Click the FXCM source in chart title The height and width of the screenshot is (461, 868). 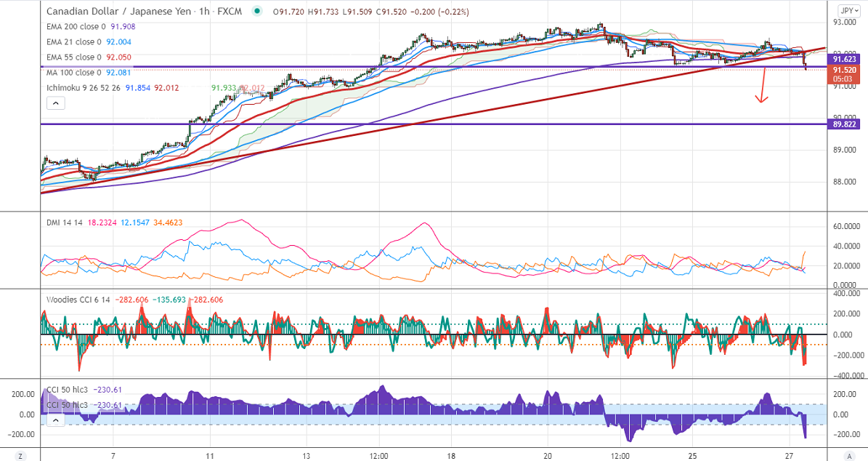[230, 11]
